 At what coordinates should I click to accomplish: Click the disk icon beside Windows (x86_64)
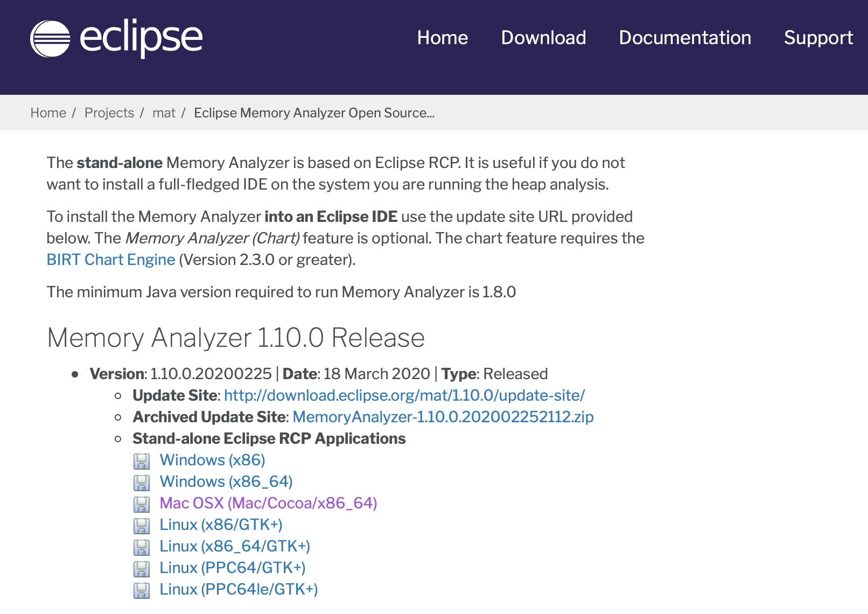coord(142,483)
